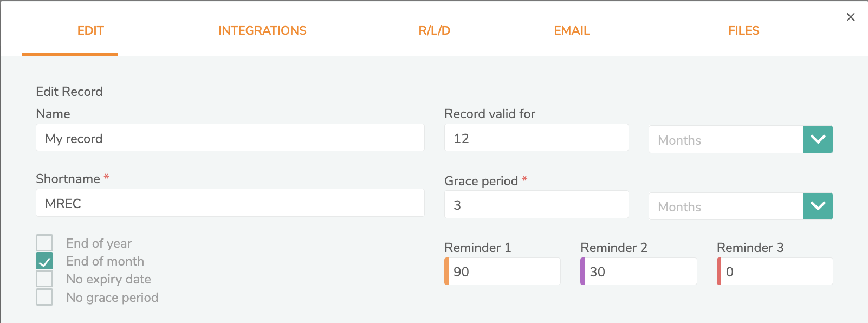
Task: Click the Record valid for number field
Action: [536, 138]
